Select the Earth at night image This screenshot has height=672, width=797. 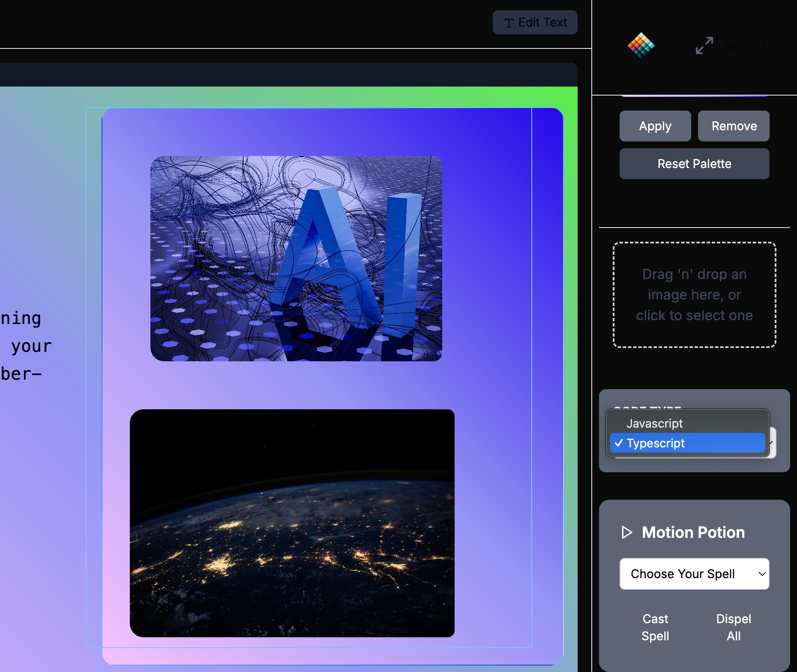(292, 523)
